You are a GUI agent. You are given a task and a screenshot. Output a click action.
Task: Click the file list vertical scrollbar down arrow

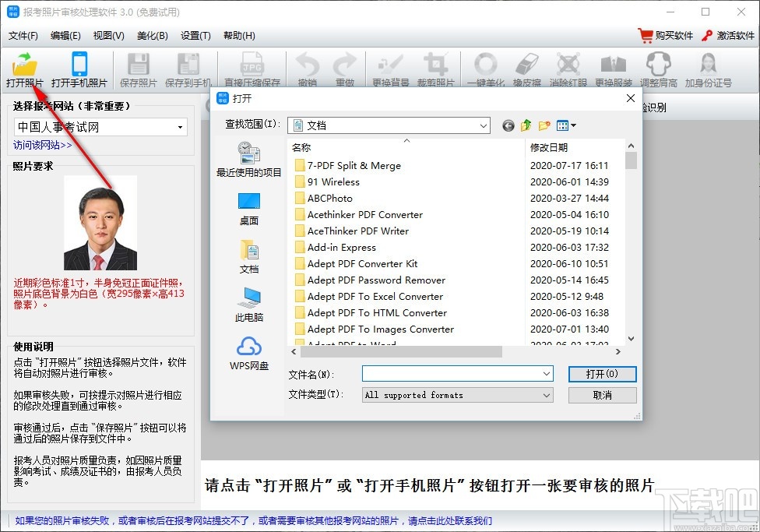631,339
